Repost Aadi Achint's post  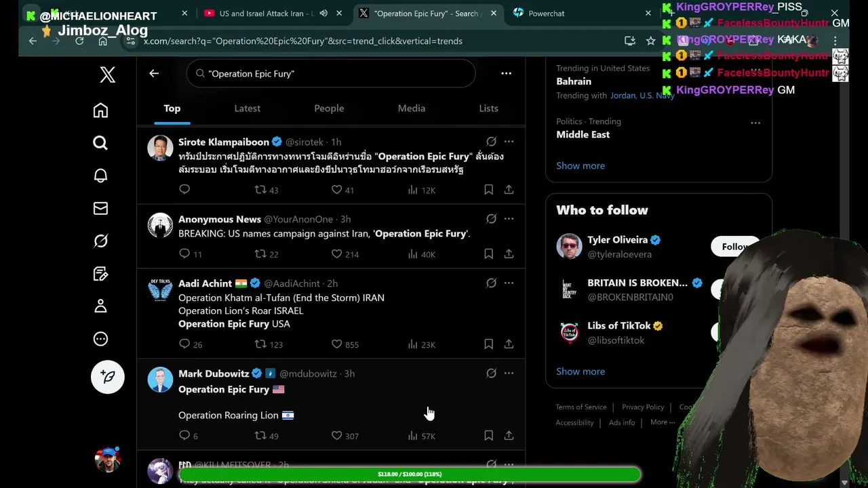(268, 344)
